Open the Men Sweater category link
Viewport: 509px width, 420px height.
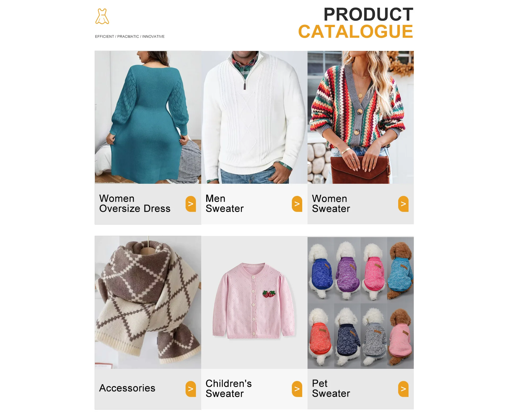225,204
